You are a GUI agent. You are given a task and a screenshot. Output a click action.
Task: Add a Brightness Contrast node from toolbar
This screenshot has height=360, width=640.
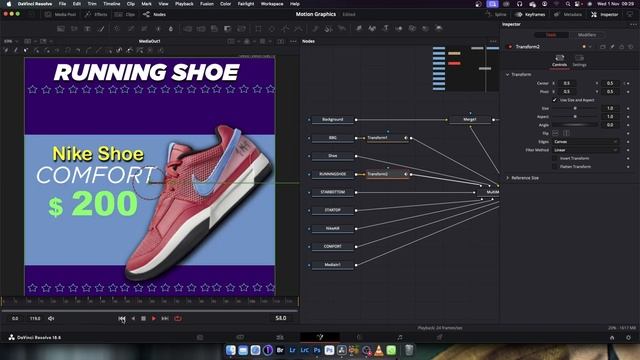(158, 29)
